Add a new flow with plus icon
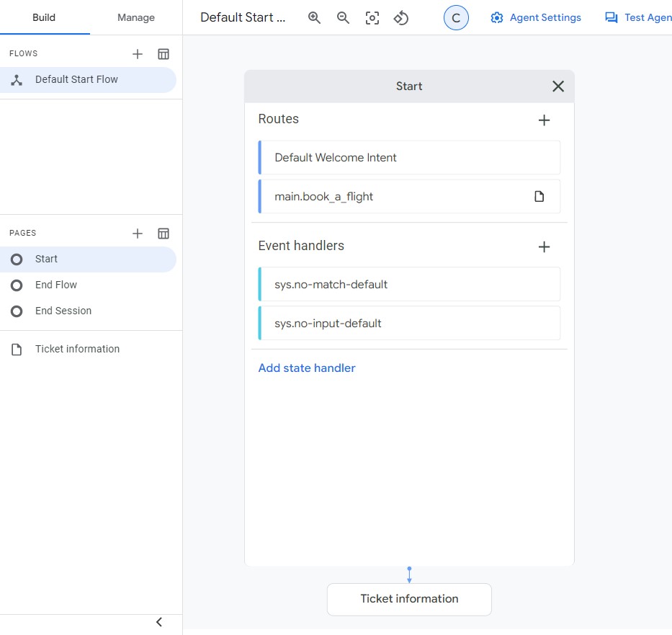The width and height of the screenshot is (672, 635). coord(138,54)
